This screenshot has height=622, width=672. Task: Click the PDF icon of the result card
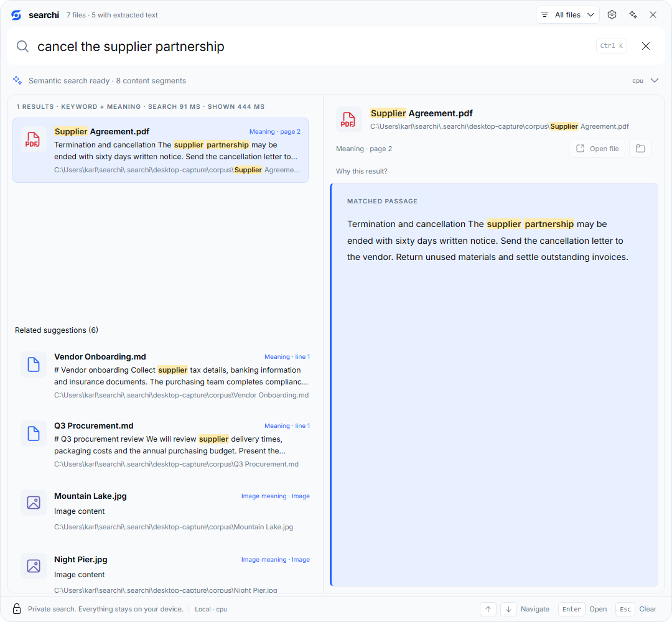click(33, 140)
